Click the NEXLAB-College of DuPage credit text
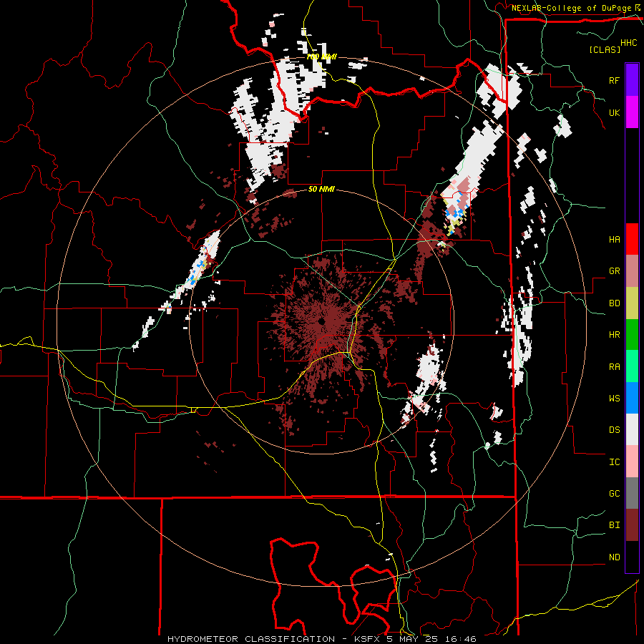The image size is (644, 644). coord(571,8)
